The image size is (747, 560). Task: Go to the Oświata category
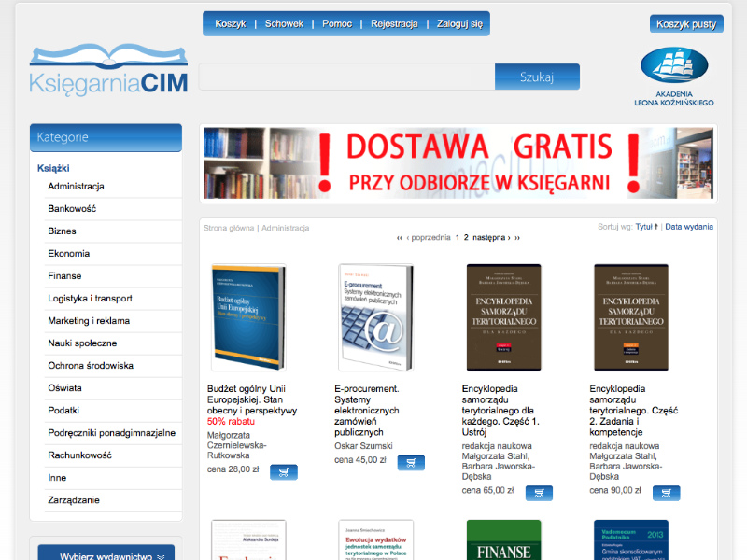[x=64, y=387]
